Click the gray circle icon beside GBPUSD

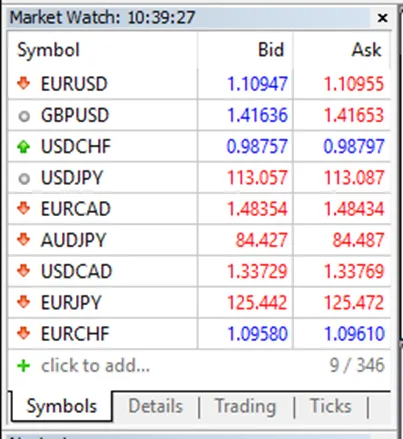(x=24, y=116)
